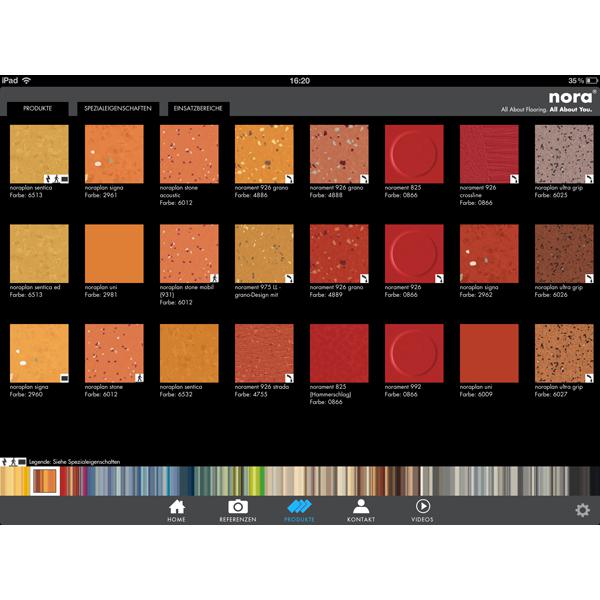Image resolution: width=600 pixels, height=600 pixels.
Task: Click property icon on norament 926 0866
Action: coord(439,278)
